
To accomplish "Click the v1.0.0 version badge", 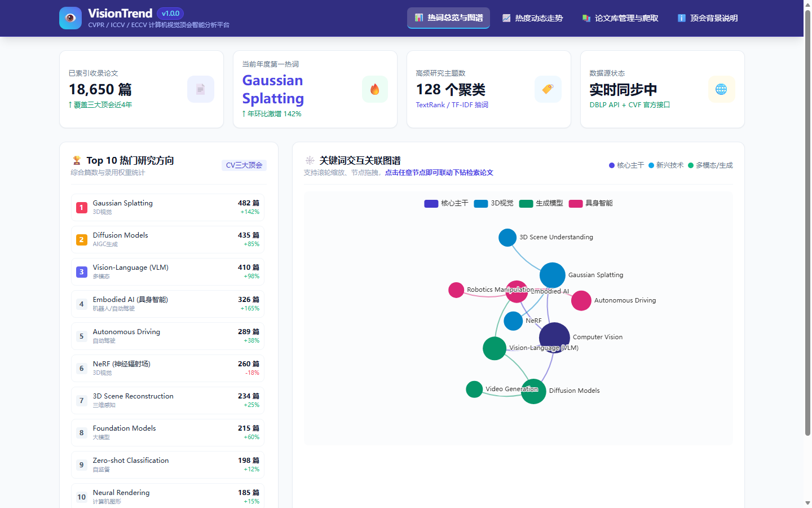I will tap(170, 14).
